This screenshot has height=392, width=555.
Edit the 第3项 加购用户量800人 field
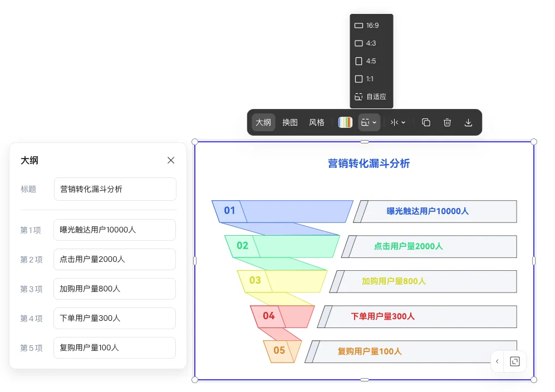pos(115,289)
